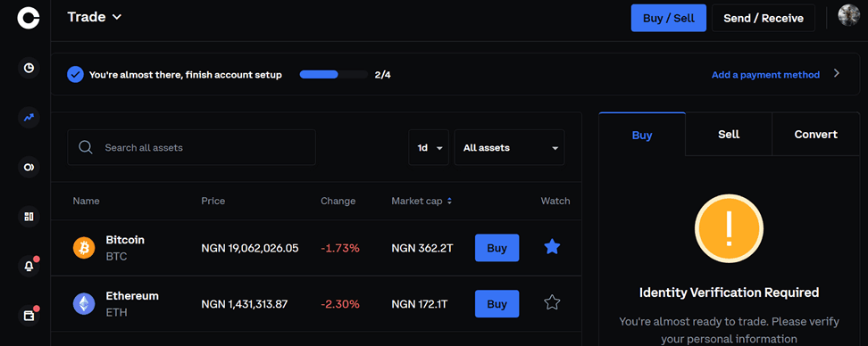The height and width of the screenshot is (346, 868).
Task: Click Ethereum price NGN 1,431,313.87
Action: pos(244,304)
